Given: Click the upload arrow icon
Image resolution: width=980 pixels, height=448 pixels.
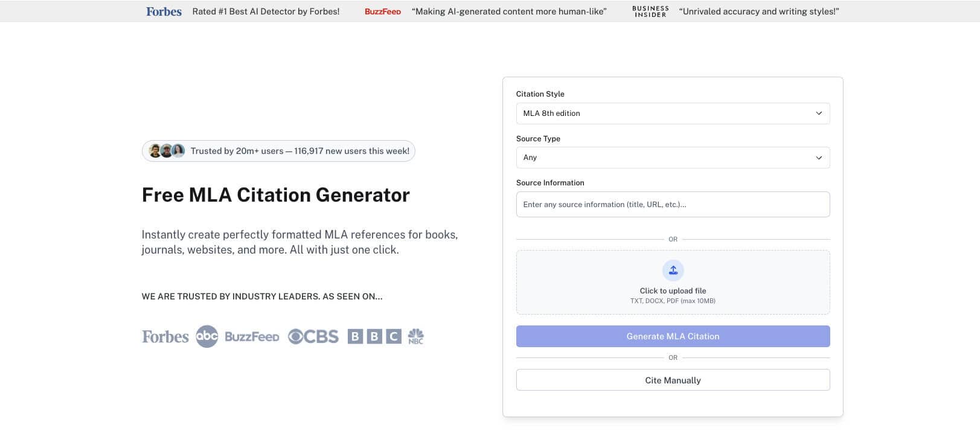Looking at the screenshot, I should (x=673, y=270).
